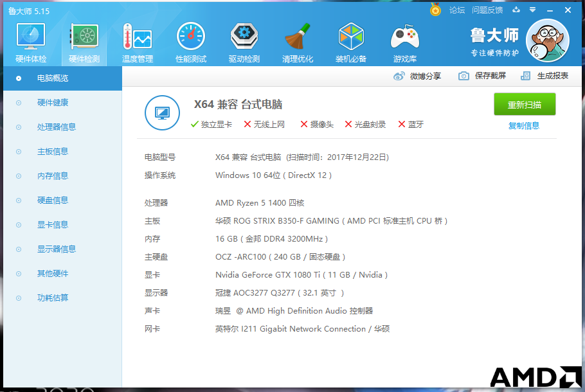Open 清理优化 cleanup and optimization

click(x=298, y=42)
